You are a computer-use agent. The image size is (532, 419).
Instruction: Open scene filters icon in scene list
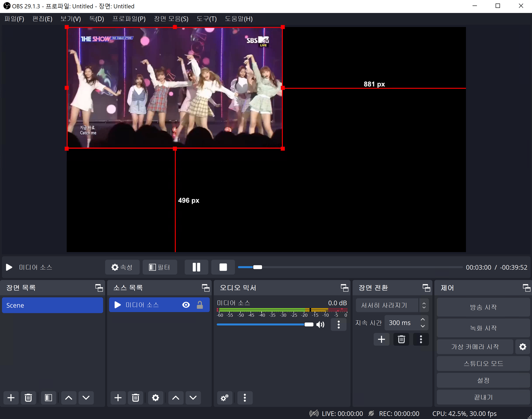tap(48, 398)
